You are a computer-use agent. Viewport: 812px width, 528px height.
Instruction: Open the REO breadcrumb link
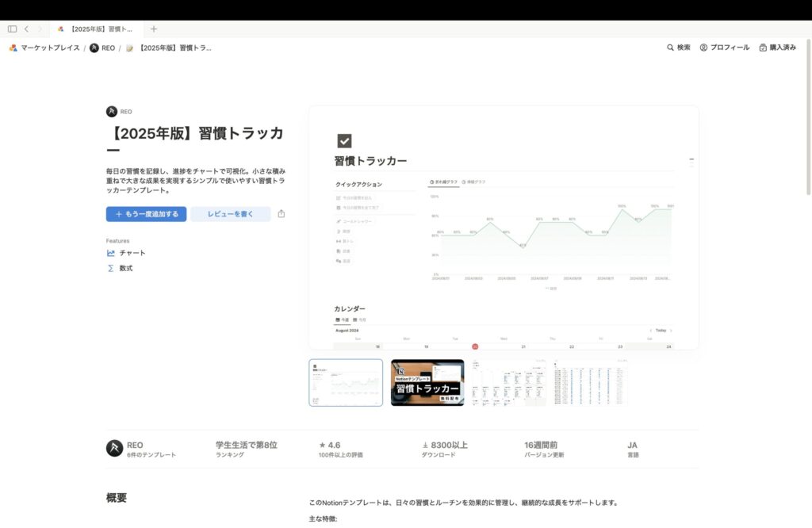click(102, 48)
